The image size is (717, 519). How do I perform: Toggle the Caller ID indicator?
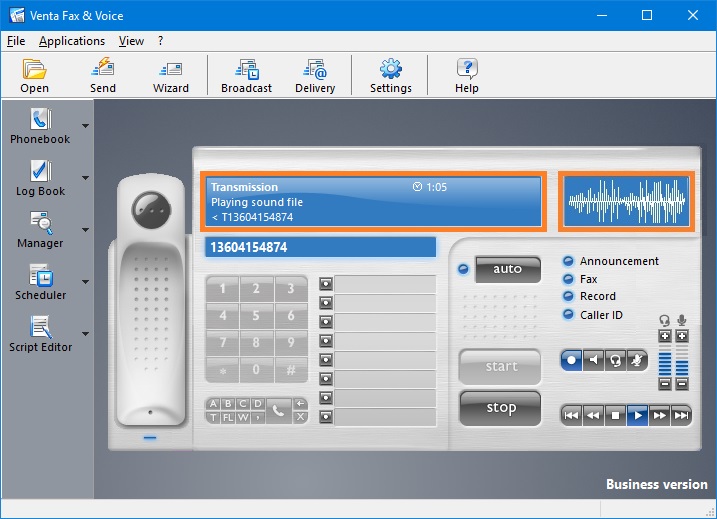(568, 315)
